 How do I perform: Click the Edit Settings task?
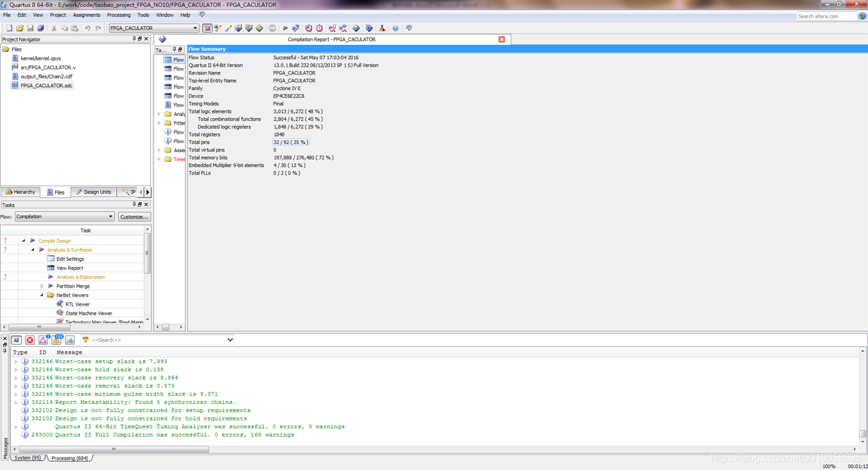pos(70,259)
